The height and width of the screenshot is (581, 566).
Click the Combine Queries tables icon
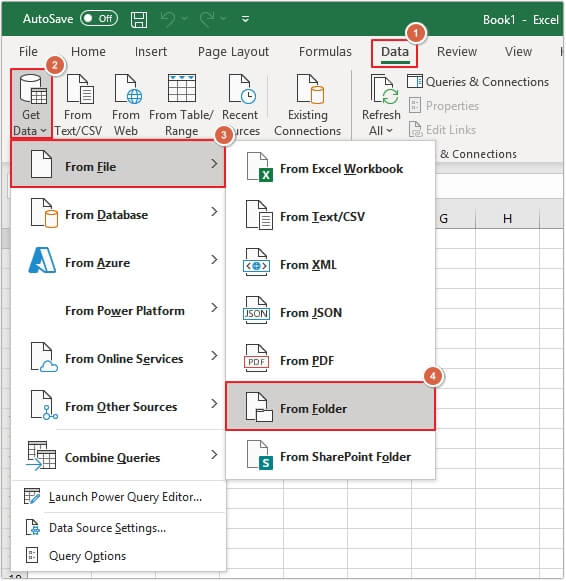41,455
